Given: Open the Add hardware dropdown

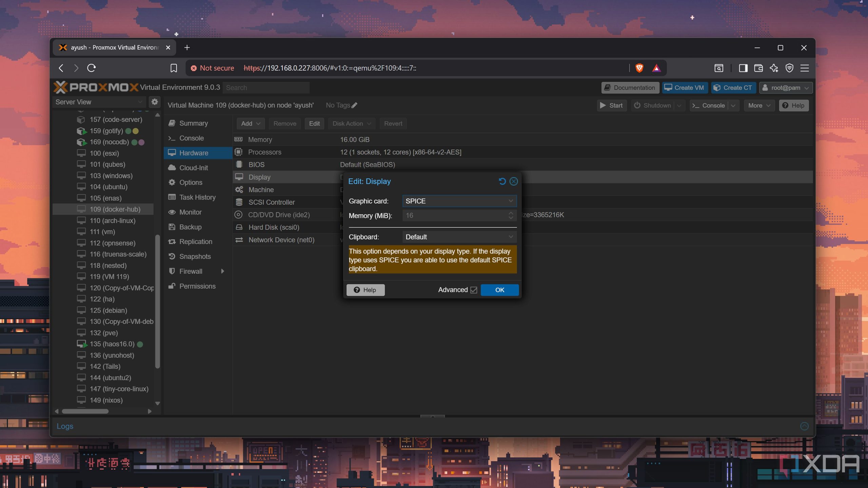Looking at the screenshot, I should [x=251, y=124].
